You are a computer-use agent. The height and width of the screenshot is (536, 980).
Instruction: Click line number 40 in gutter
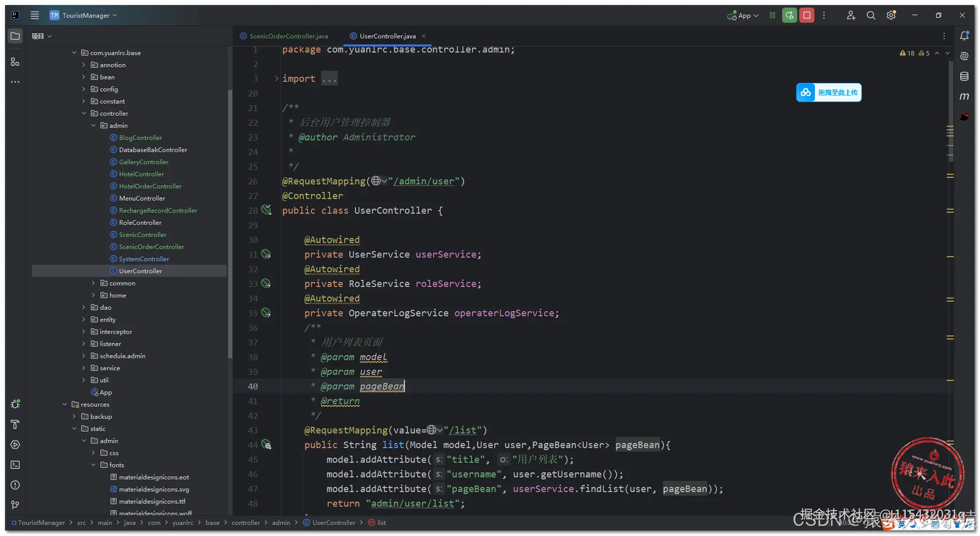tap(253, 386)
